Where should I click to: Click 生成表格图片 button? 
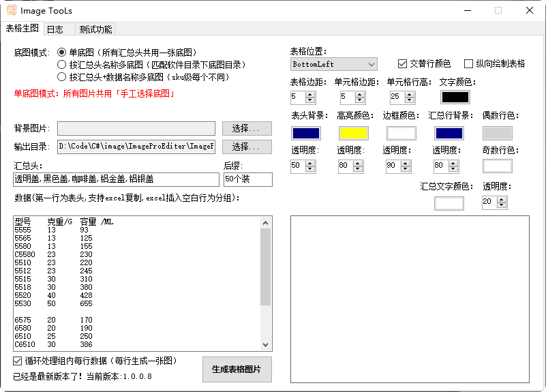point(237,370)
